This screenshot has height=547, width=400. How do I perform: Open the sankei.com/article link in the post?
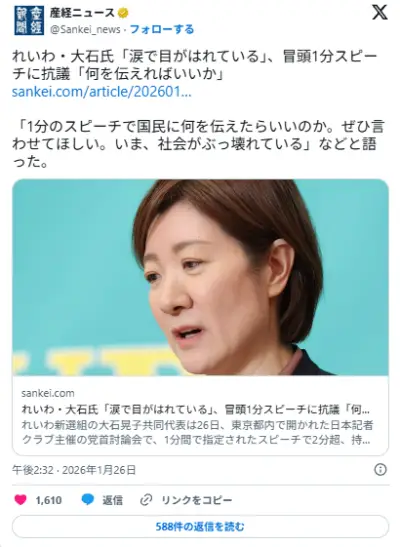point(101,92)
